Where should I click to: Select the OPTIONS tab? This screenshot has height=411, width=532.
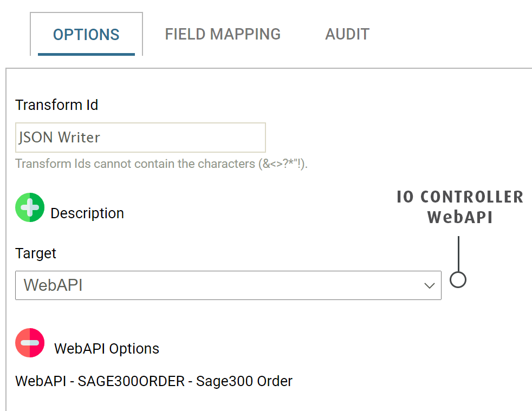coord(86,35)
